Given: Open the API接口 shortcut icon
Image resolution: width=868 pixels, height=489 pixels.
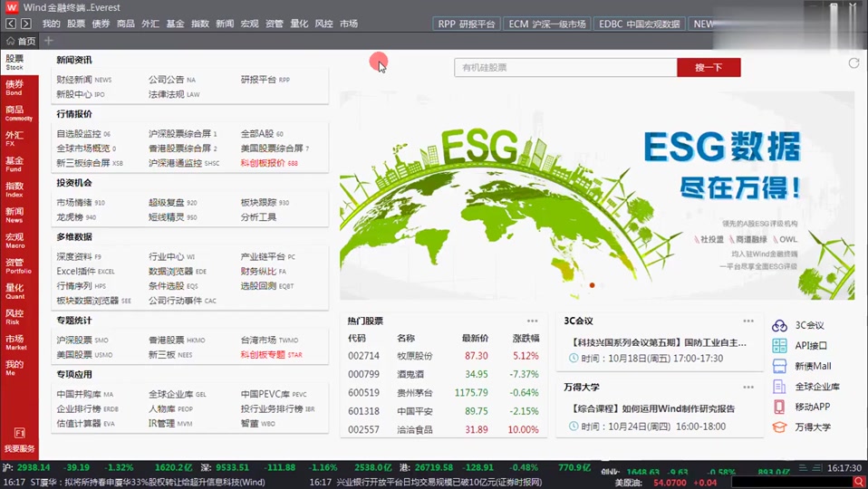Looking at the screenshot, I should [779, 346].
